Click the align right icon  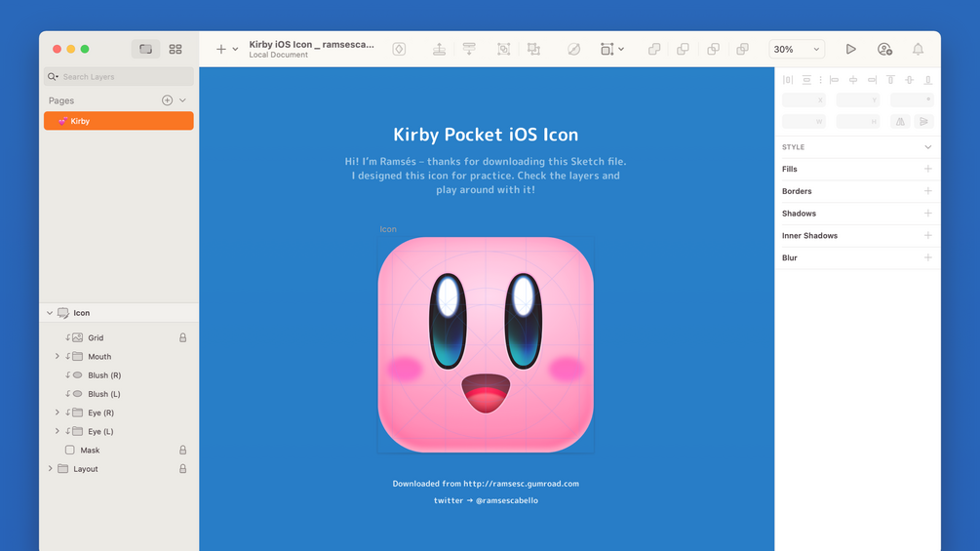click(x=872, y=79)
